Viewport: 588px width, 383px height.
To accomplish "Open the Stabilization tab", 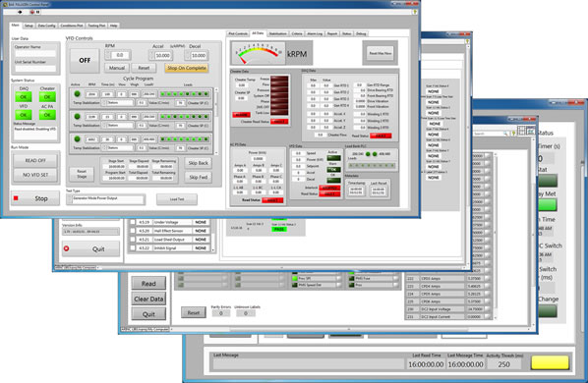I will click(277, 33).
